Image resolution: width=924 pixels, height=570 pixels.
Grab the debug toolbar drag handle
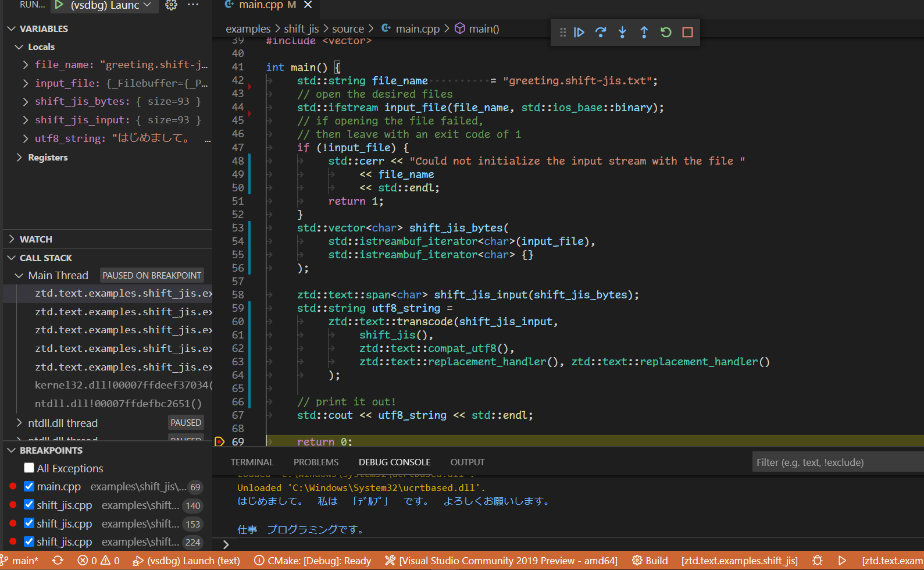click(x=563, y=33)
